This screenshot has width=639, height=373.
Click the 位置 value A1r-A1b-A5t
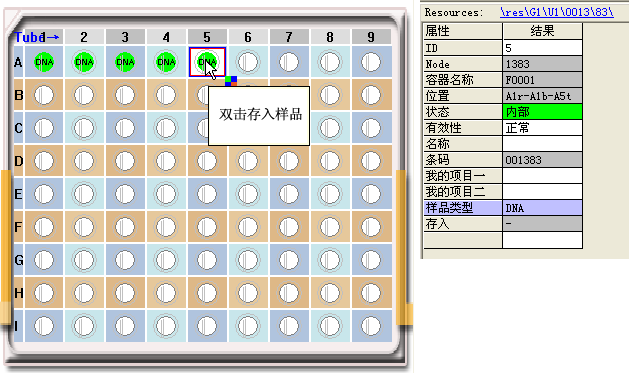point(542,96)
